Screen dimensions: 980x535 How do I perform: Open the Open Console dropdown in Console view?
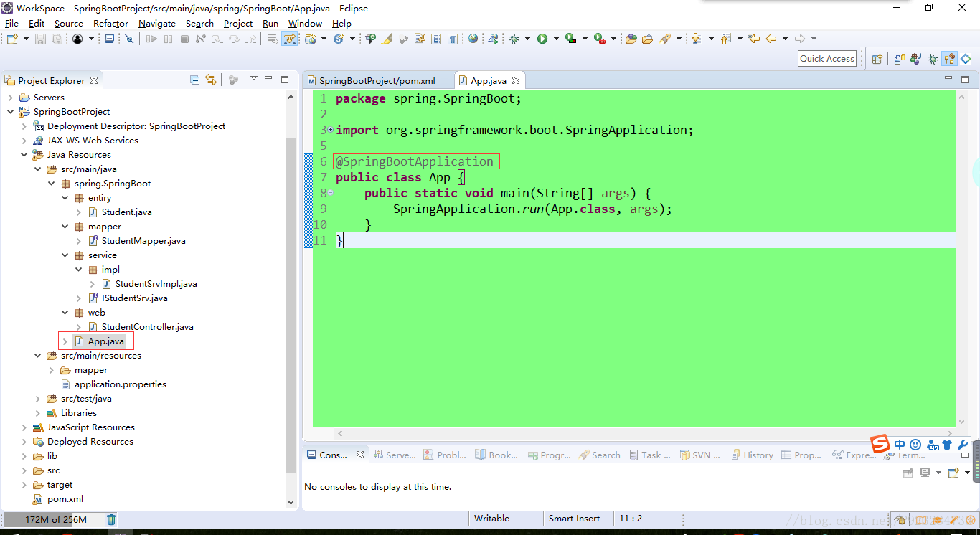(x=967, y=473)
